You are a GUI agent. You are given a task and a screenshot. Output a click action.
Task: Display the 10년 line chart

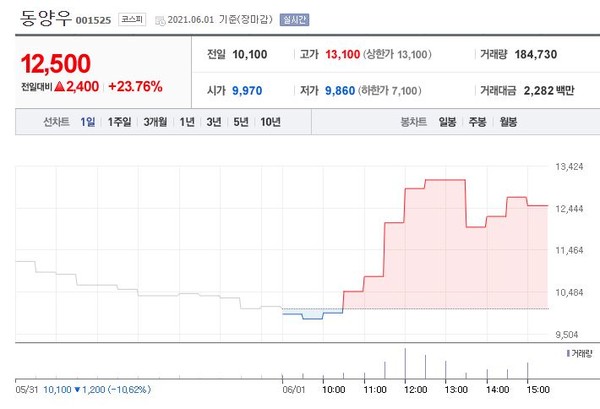[x=270, y=122]
